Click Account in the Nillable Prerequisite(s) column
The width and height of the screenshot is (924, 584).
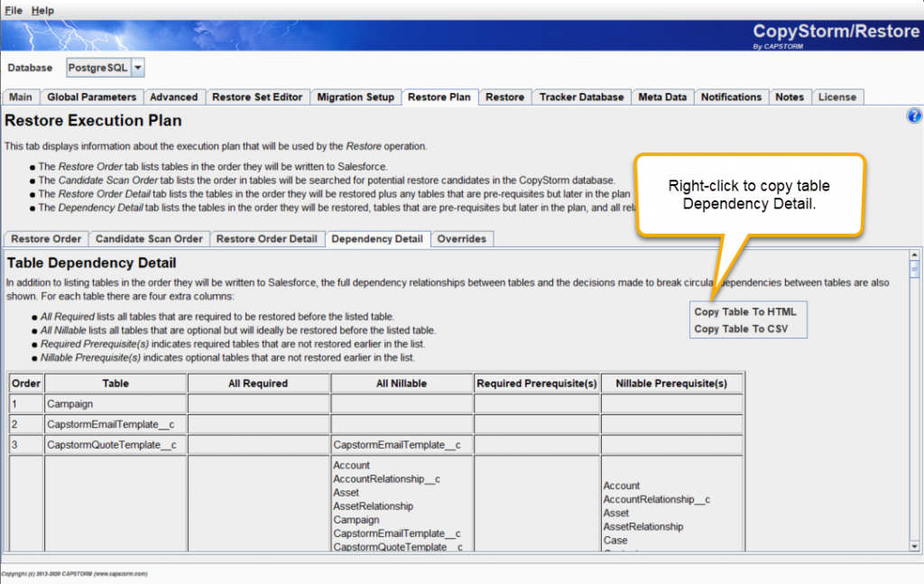(621, 486)
